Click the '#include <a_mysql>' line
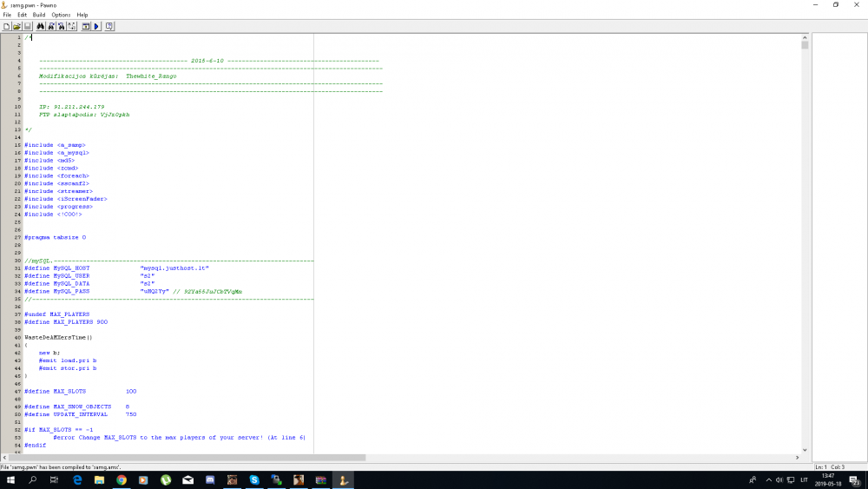This screenshot has width=868, height=489. point(56,153)
